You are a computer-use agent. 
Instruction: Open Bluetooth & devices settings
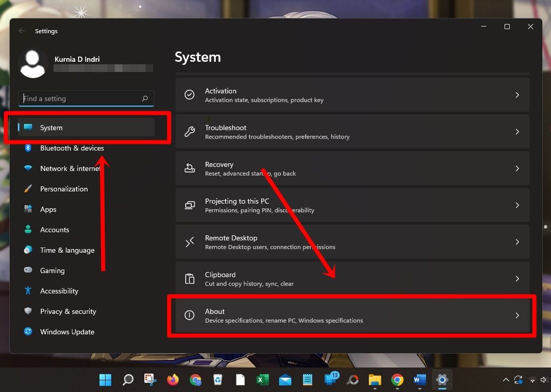click(x=72, y=148)
